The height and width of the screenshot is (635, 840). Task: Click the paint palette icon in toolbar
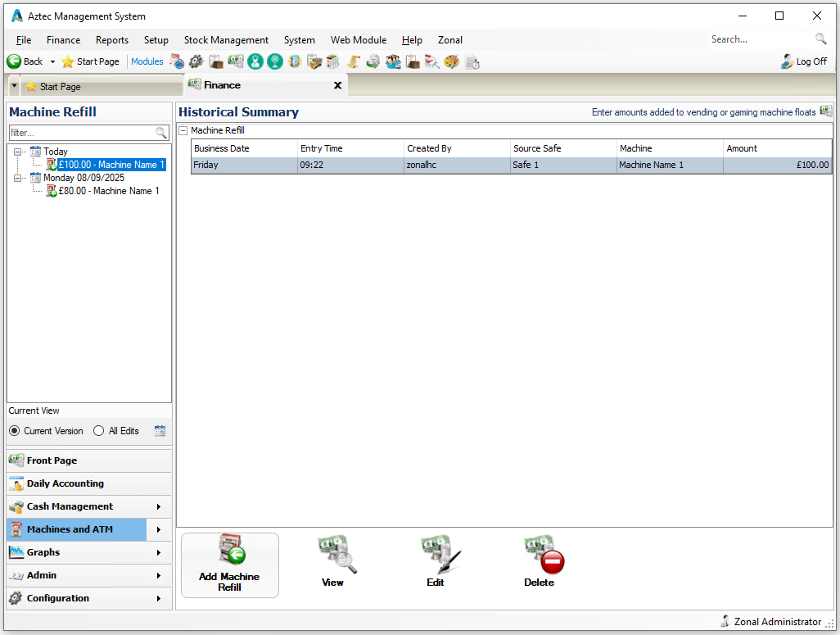(x=451, y=61)
